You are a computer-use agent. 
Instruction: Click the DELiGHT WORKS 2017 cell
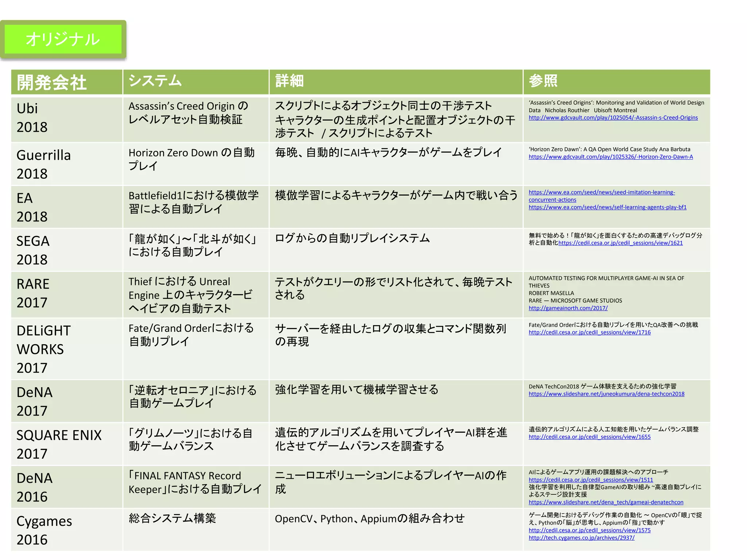(x=67, y=349)
